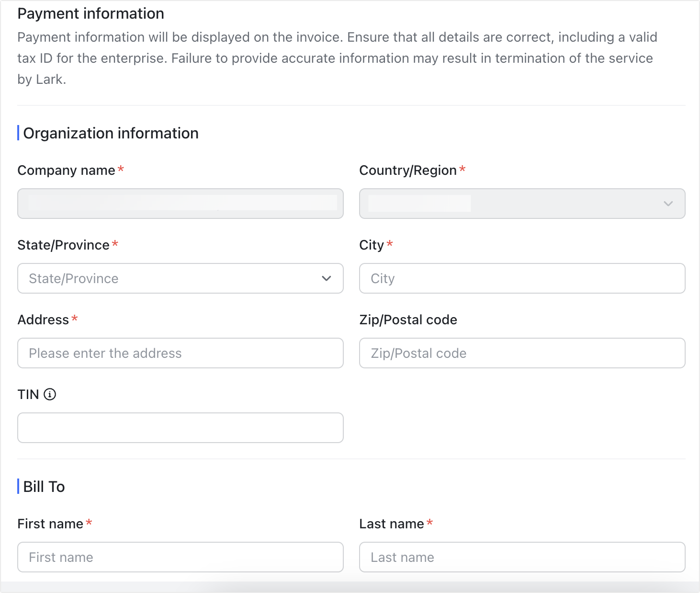Click into the Last name field
Image resolution: width=700 pixels, height=593 pixels.
pyautogui.click(x=522, y=557)
